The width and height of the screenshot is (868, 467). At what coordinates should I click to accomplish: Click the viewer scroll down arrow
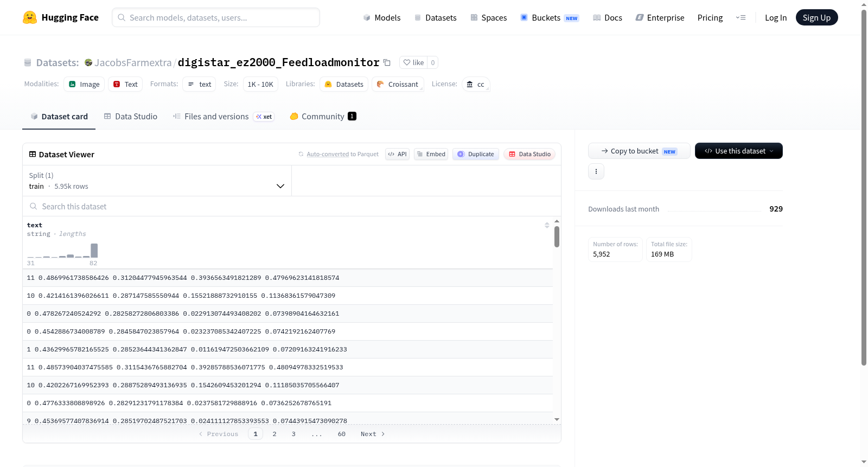(x=557, y=419)
